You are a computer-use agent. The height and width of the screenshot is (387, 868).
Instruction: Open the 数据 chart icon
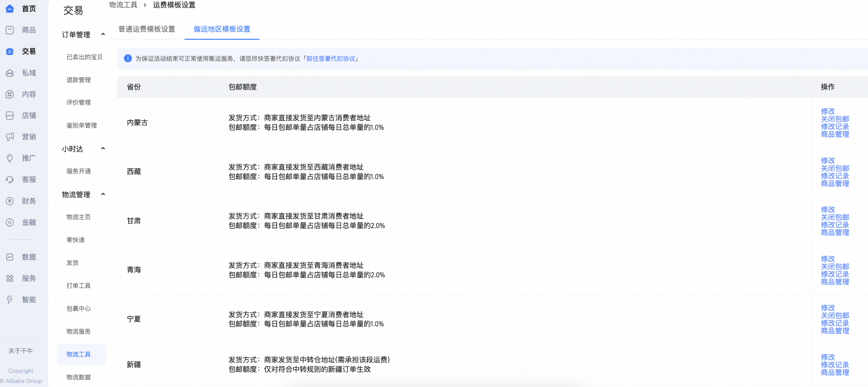click(10, 257)
